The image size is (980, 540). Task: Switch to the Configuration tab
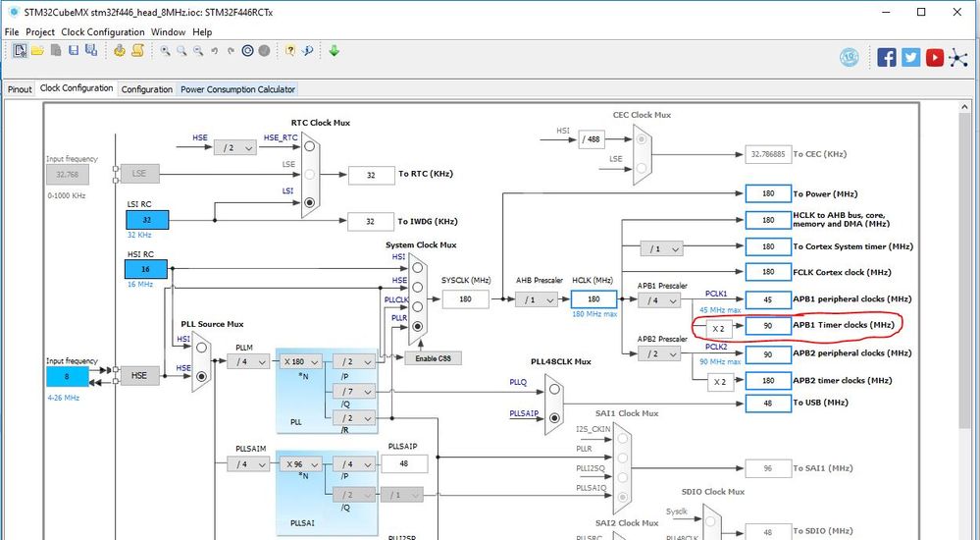pyautogui.click(x=147, y=89)
